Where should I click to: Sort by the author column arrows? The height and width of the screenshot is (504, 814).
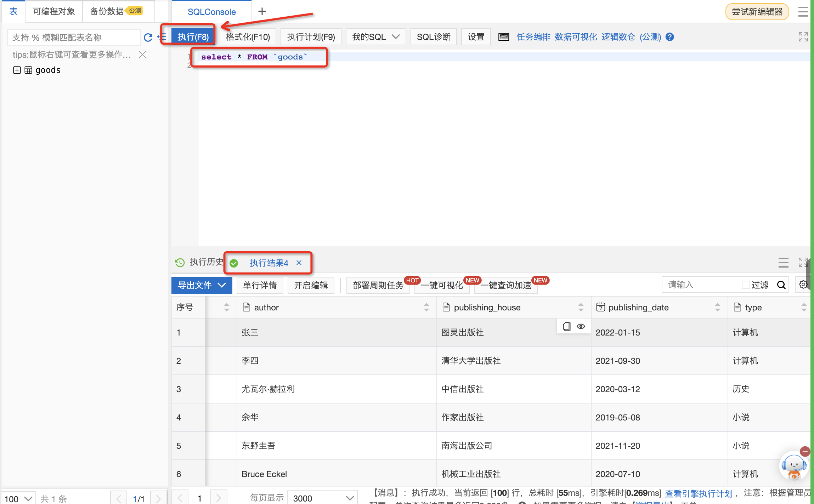(x=426, y=307)
